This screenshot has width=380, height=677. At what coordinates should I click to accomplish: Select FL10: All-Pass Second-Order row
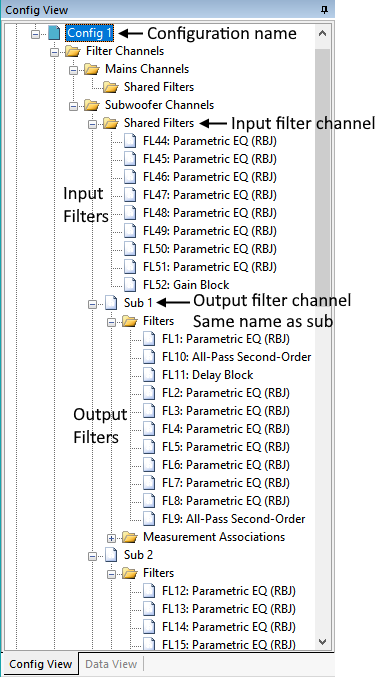tap(236, 357)
